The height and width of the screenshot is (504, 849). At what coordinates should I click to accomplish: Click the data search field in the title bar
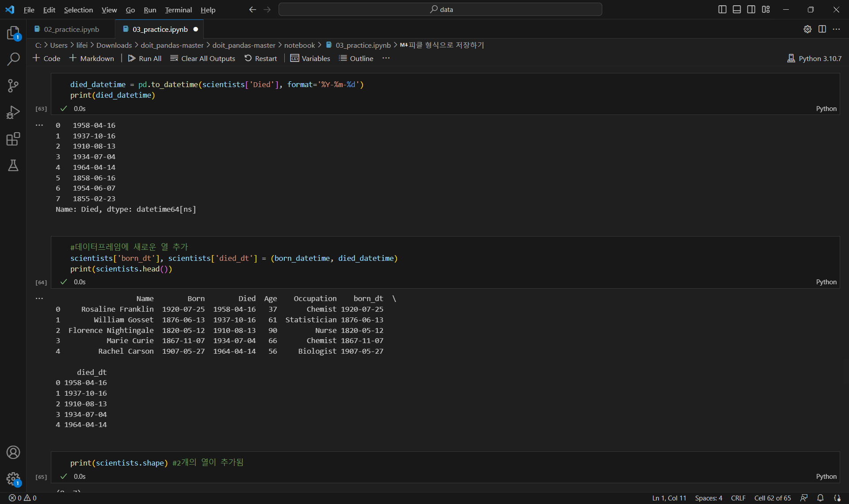440,9
